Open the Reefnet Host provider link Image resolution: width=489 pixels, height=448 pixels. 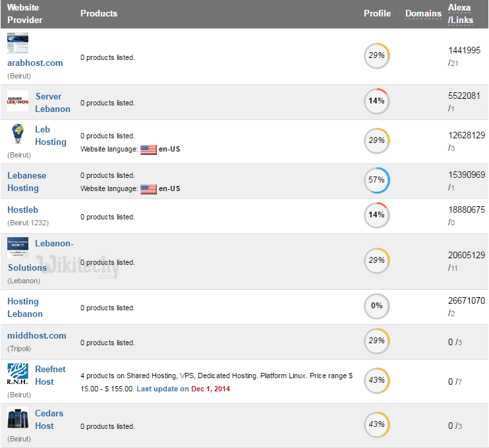pyautogui.click(x=50, y=376)
